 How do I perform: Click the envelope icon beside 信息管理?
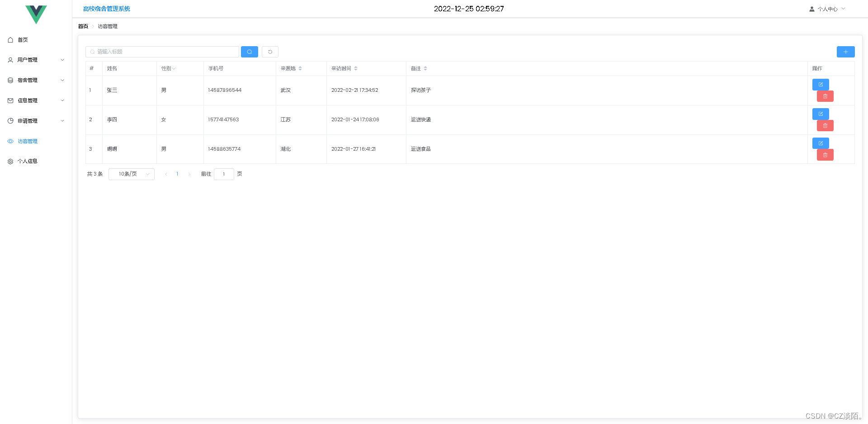click(x=10, y=100)
